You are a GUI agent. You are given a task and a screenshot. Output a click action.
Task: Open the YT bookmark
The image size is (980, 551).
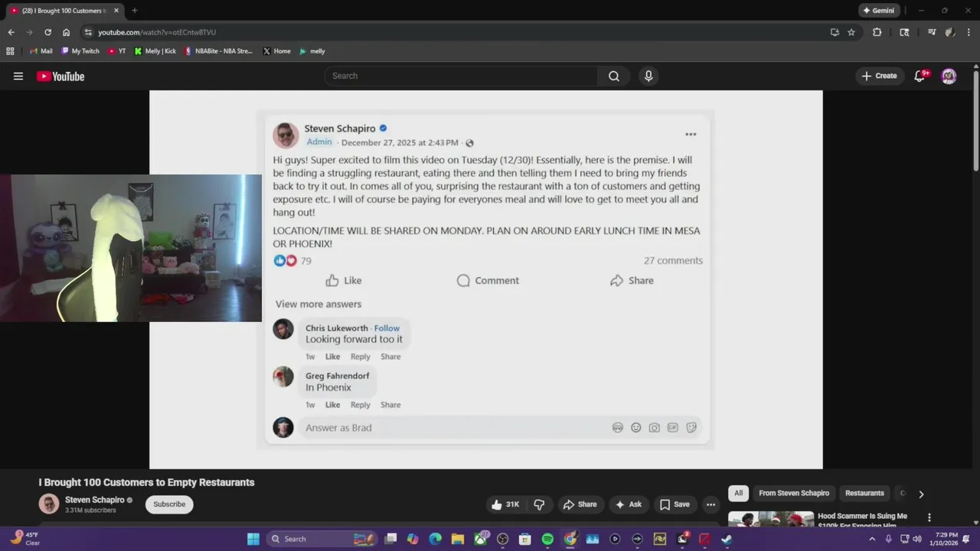pyautogui.click(x=116, y=51)
